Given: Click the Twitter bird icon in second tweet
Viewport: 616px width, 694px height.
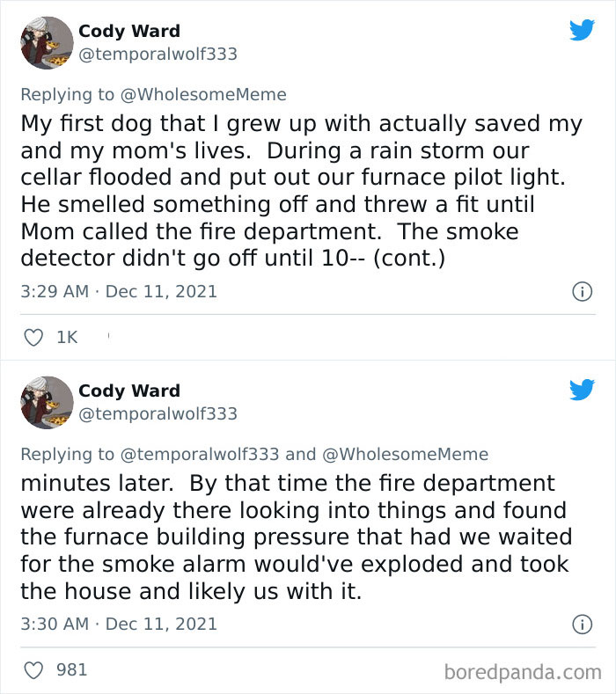Looking at the screenshot, I should [582, 390].
